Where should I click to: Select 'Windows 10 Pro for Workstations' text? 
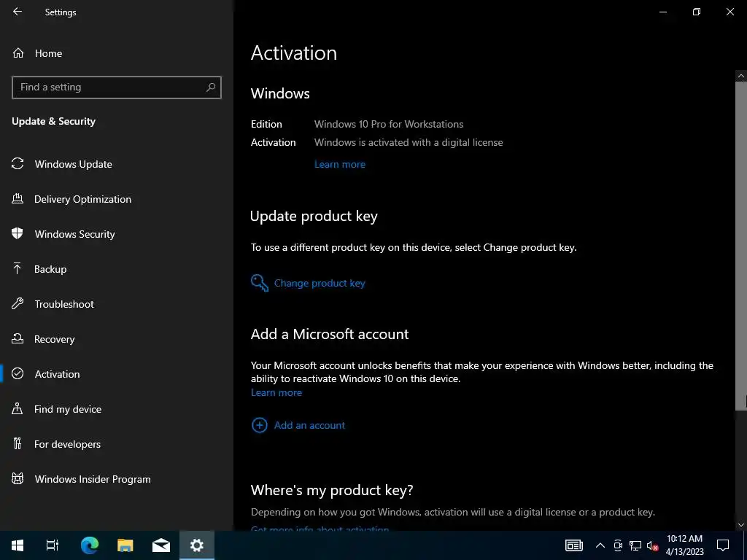[389, 124]
